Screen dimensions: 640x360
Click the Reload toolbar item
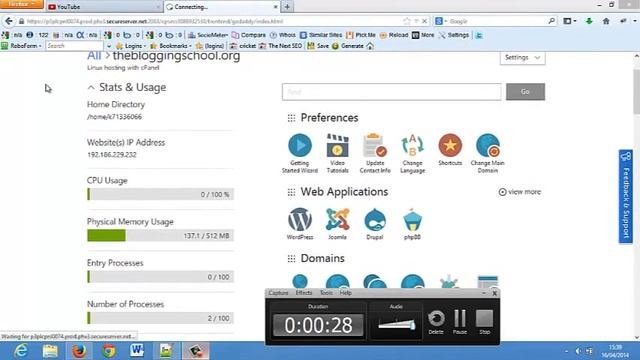(x=394, y=35)
